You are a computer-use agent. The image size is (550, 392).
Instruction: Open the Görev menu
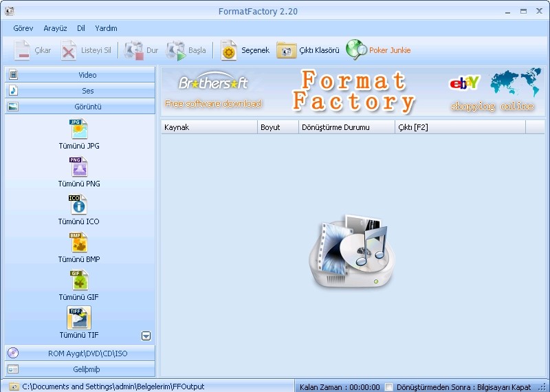click(x=23, y=28)
